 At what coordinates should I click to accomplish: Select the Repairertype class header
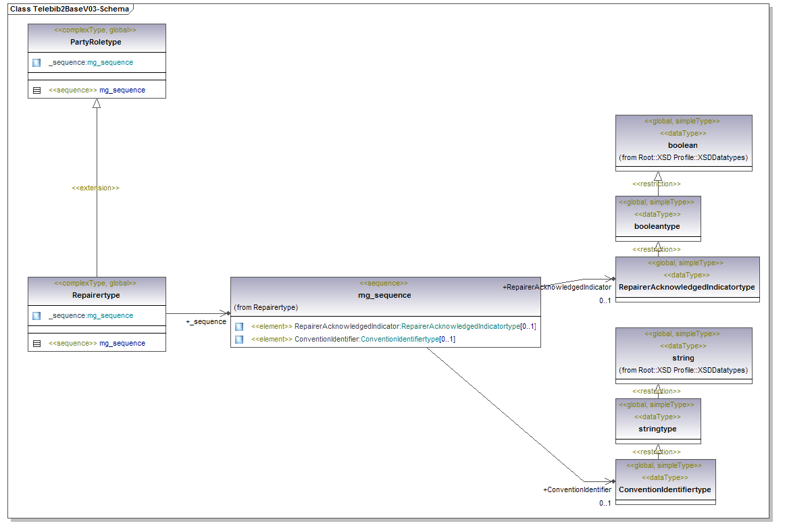coord(96,295)
